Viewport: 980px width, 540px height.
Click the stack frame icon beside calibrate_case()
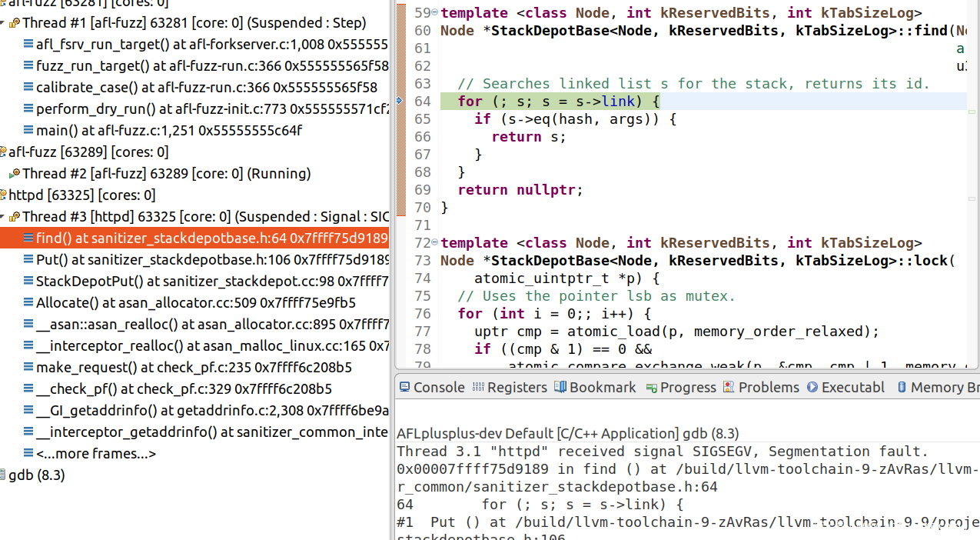pyautogui.click(x=28, y=88)
